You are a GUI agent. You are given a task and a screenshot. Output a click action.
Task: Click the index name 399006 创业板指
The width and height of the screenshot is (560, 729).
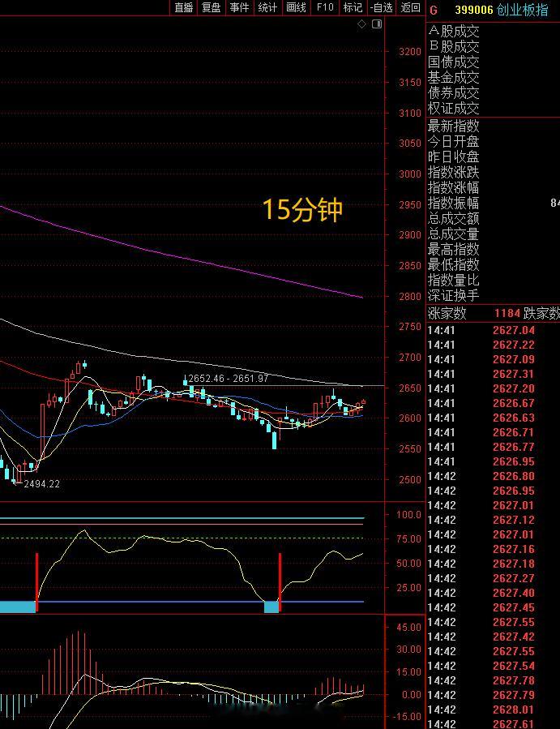tap(502, 10)
